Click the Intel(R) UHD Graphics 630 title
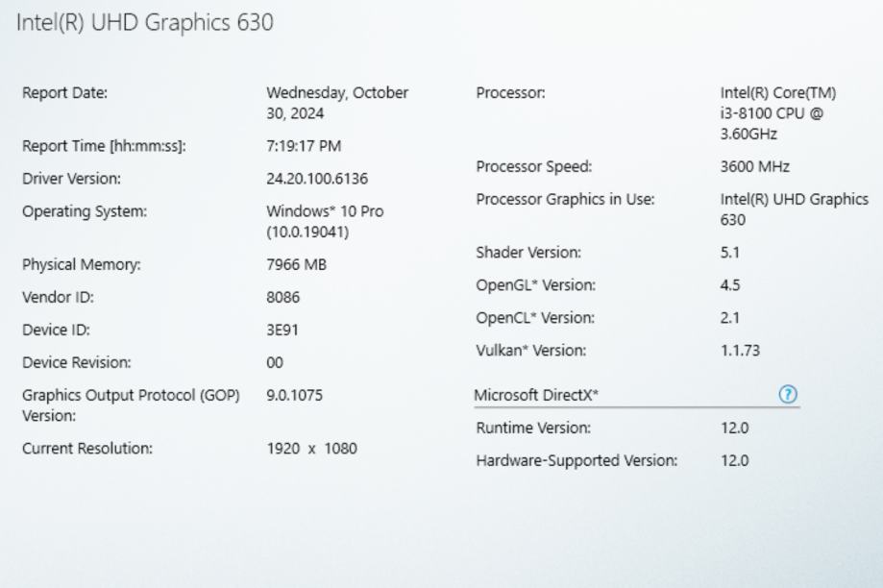The image size is (883, 588). coord(145,23)
